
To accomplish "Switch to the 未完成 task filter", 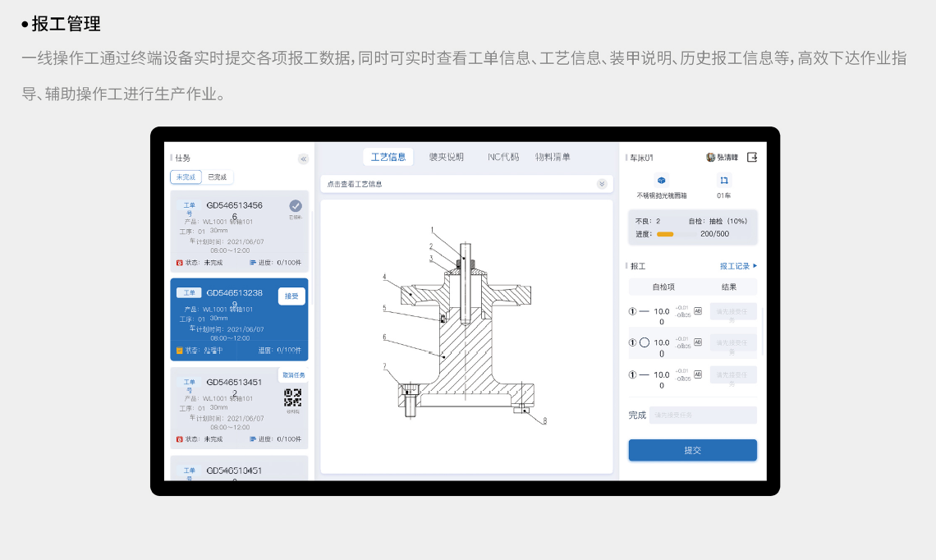I will (186, 177).
